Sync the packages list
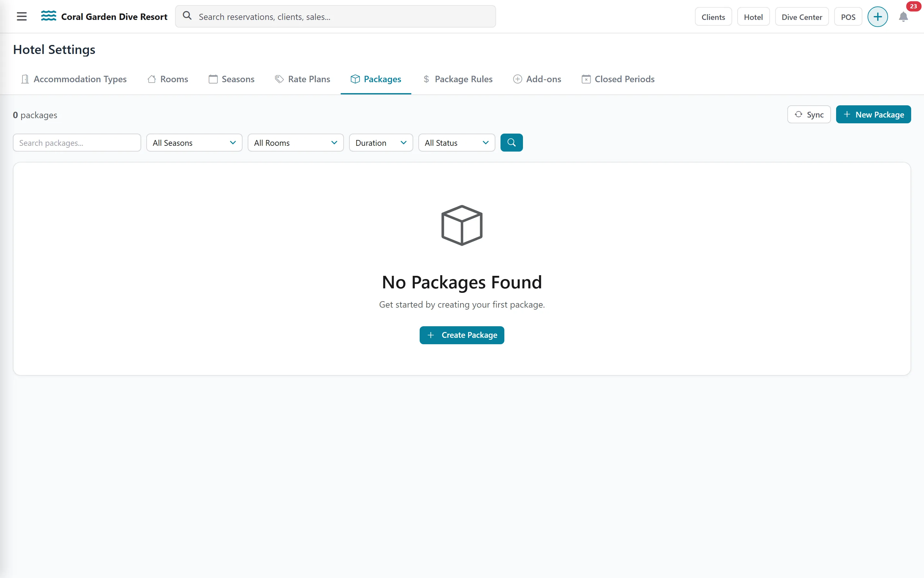 click(x=809, y=115)
